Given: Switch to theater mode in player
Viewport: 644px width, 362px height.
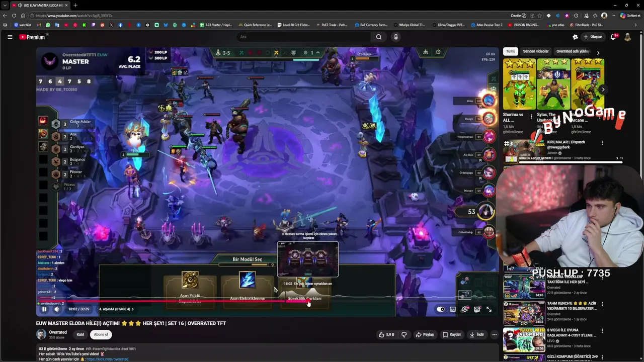Looking at the screenshot, I should point(477,309).
